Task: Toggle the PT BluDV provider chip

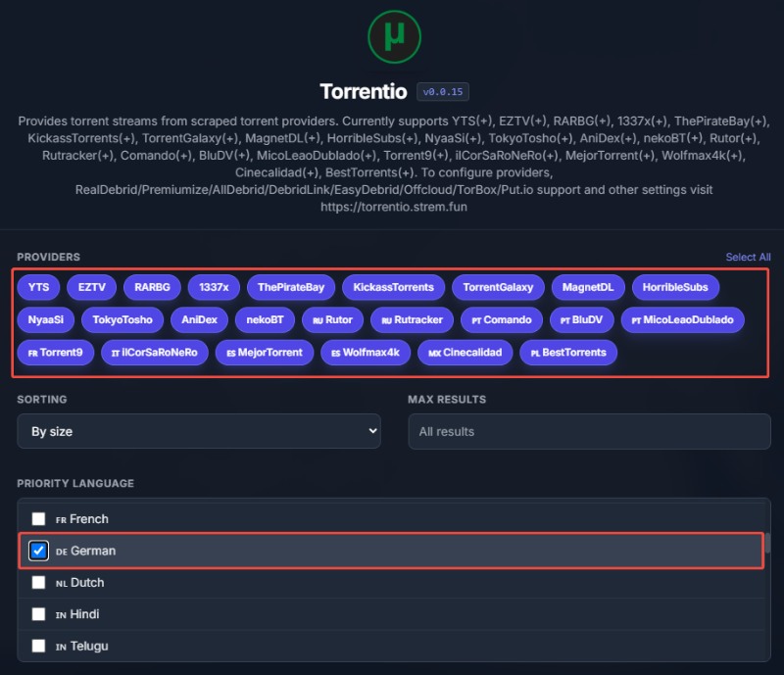Action: coord(581,320)
